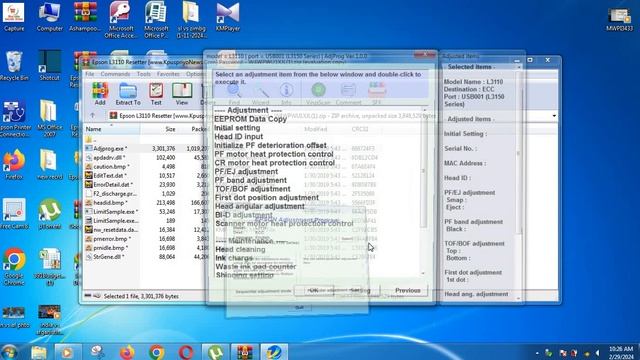This screenshot has height=360, width=640.
Task: Open the Windows Start button
Action: tap(9, 352)
